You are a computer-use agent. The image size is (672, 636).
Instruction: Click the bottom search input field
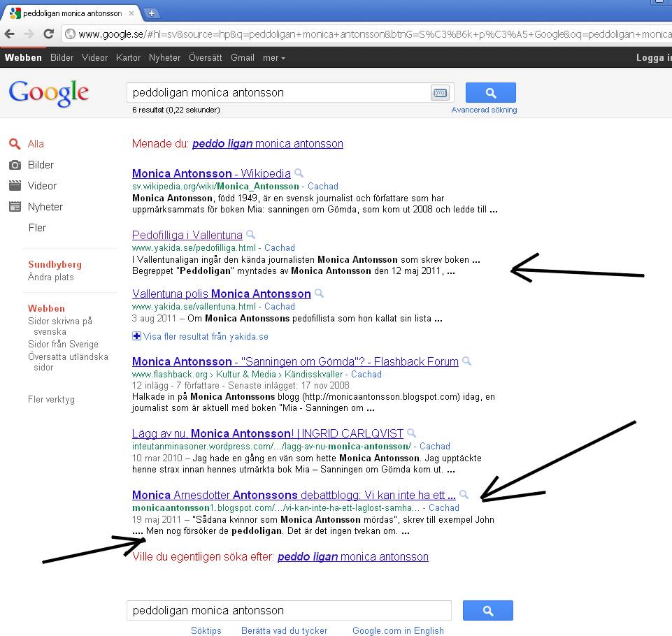click(289, 610)
